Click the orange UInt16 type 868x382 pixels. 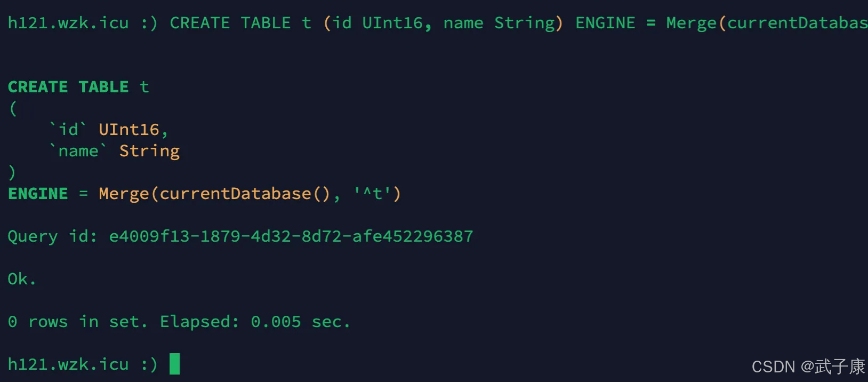coord(129,130)
